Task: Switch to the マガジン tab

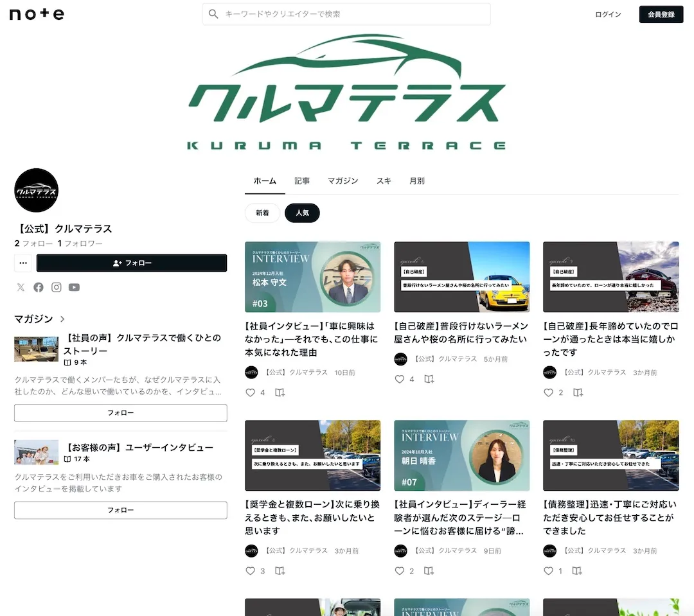Action: pyautogui.click(x=343, y=181)
